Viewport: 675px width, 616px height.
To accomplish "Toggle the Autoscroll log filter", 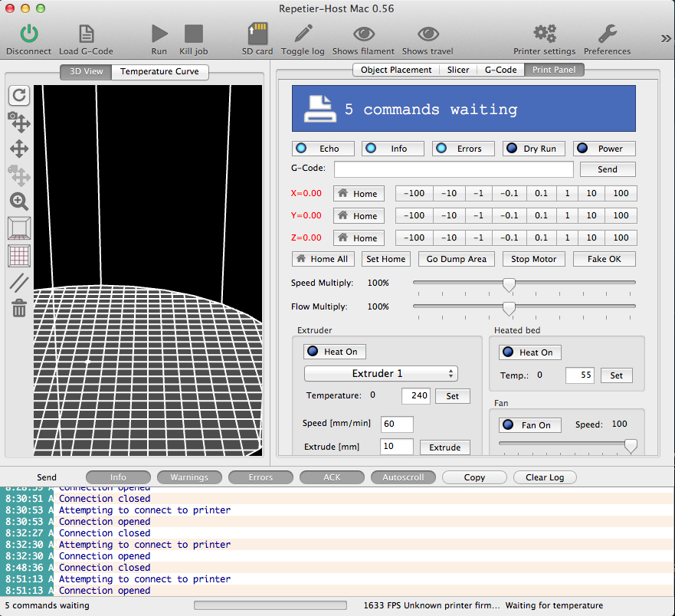I will [403, 477].
